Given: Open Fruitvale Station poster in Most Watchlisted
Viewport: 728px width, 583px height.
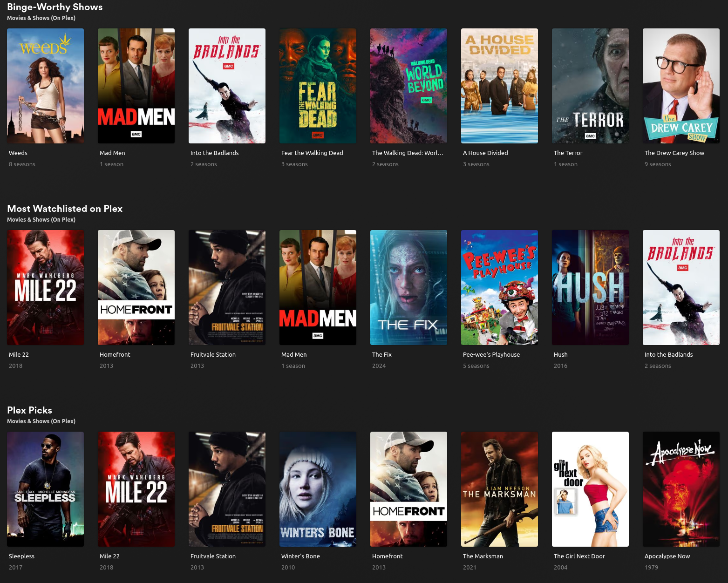Looking at the screenshot, I should [227, 287].
